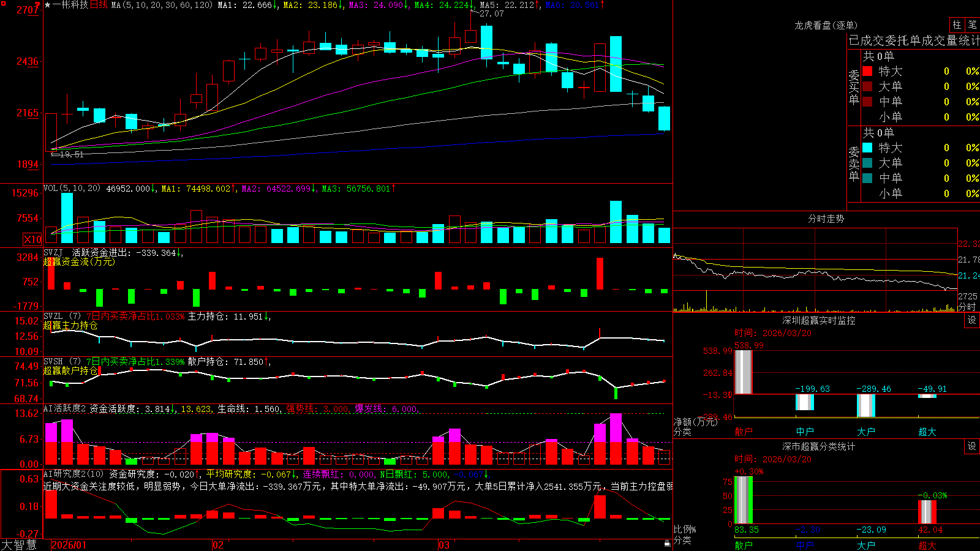Click the 日线 period label

[x=99, y=5]
